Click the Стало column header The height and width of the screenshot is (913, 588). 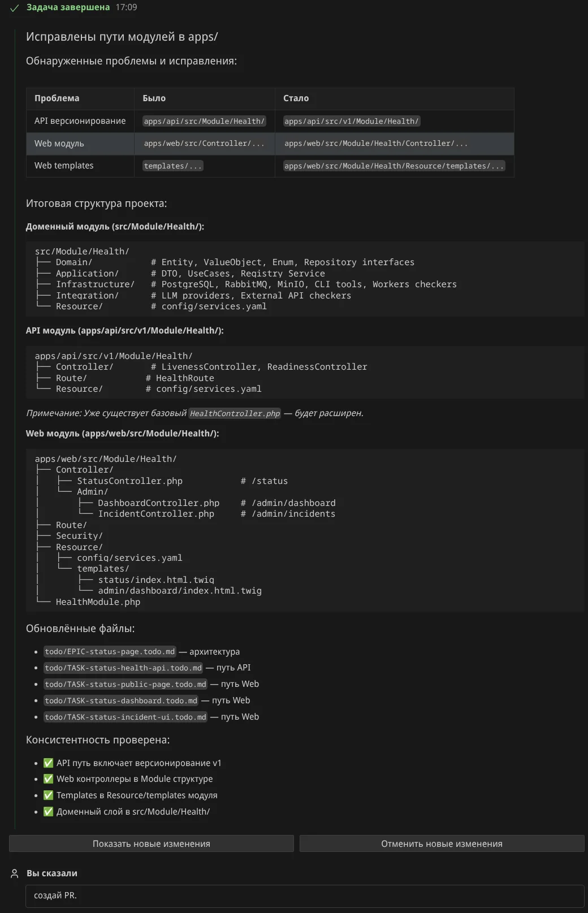pos(296,98)
